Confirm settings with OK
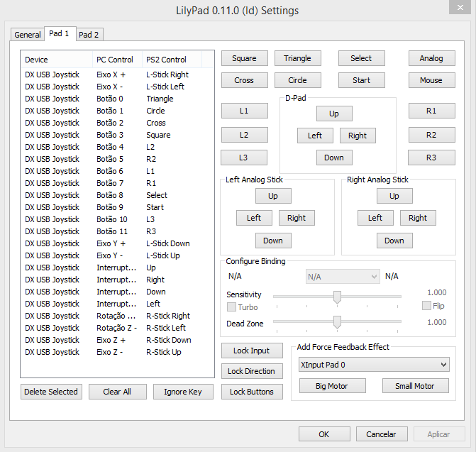Image resolution: width=476 pixels, height=452 pixels. 324,434
